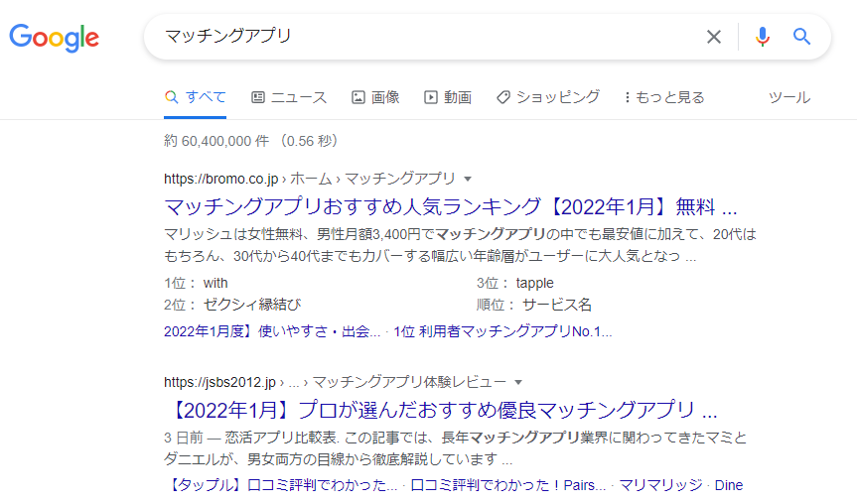
Task: Open マッチングアプリおすすめ人気ランキング result
Action: 451,207
